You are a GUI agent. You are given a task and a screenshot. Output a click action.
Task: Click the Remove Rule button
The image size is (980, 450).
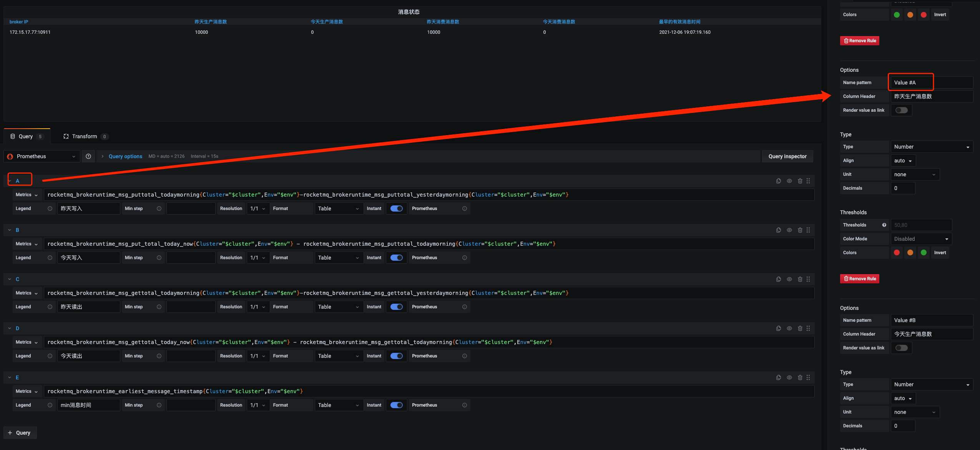(x=859, y=40)
